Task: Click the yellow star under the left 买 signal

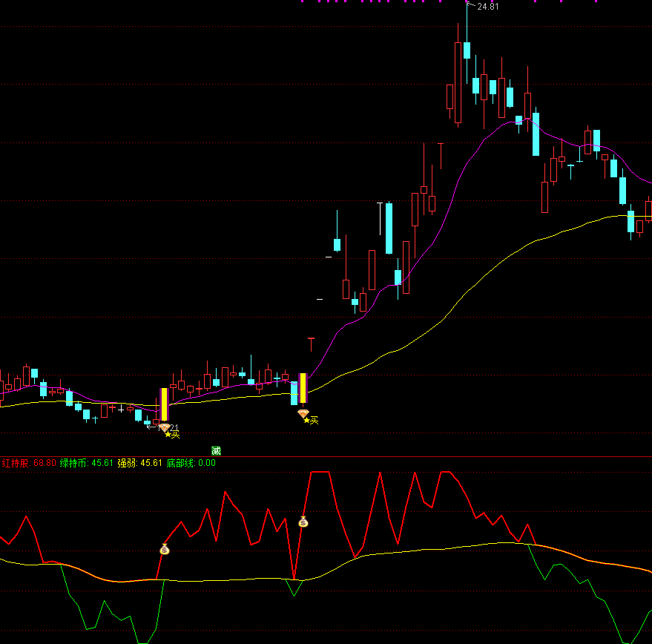Action: [x=168, y=434]
